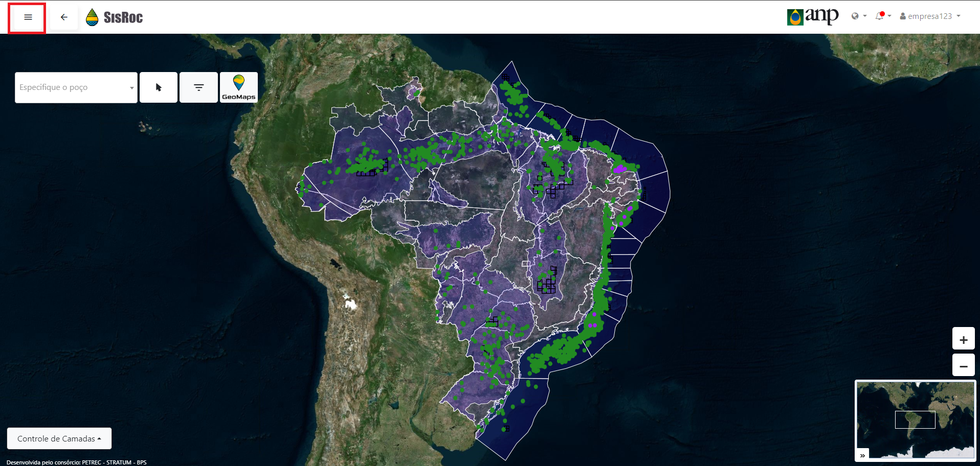Expand Controle de Camadas layer control
Image resolution: width=980 pixels, height=466 pixels.
[59, 438]
